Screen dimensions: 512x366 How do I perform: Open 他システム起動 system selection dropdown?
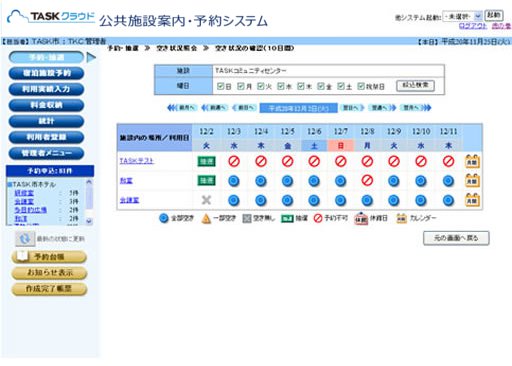tap(462, 16)
